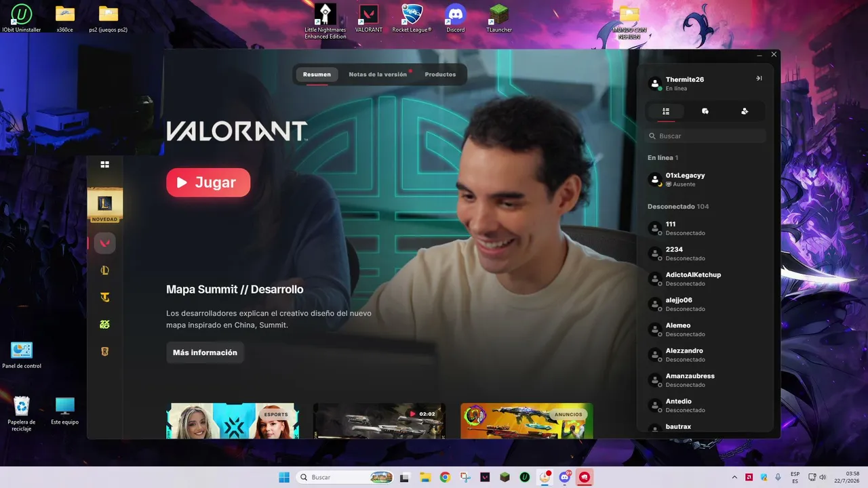Switch to Notas de la versión tab

click(x=378, y=75)
